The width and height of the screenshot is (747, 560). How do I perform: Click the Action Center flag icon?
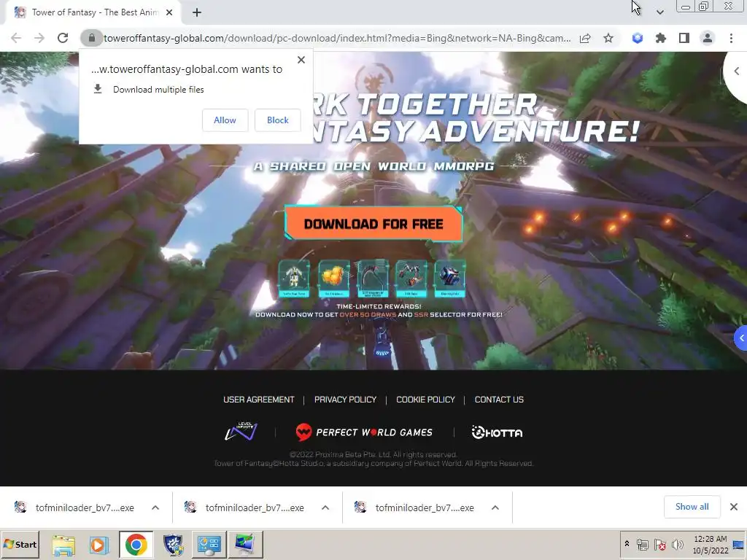(659, 544)
